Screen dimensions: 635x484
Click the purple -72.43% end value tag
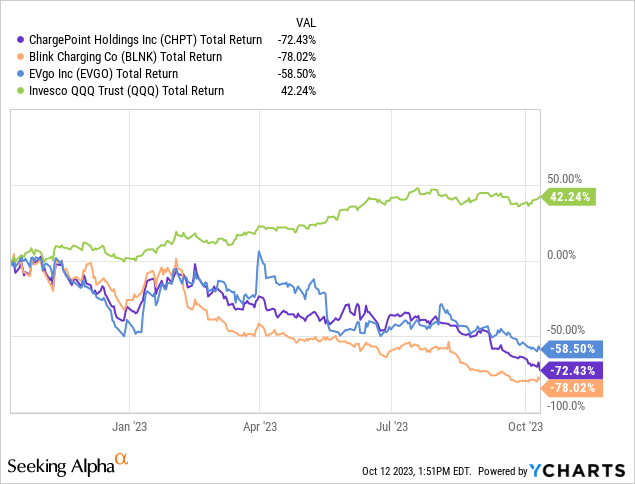pyautogui.click(x=572, y=370)
